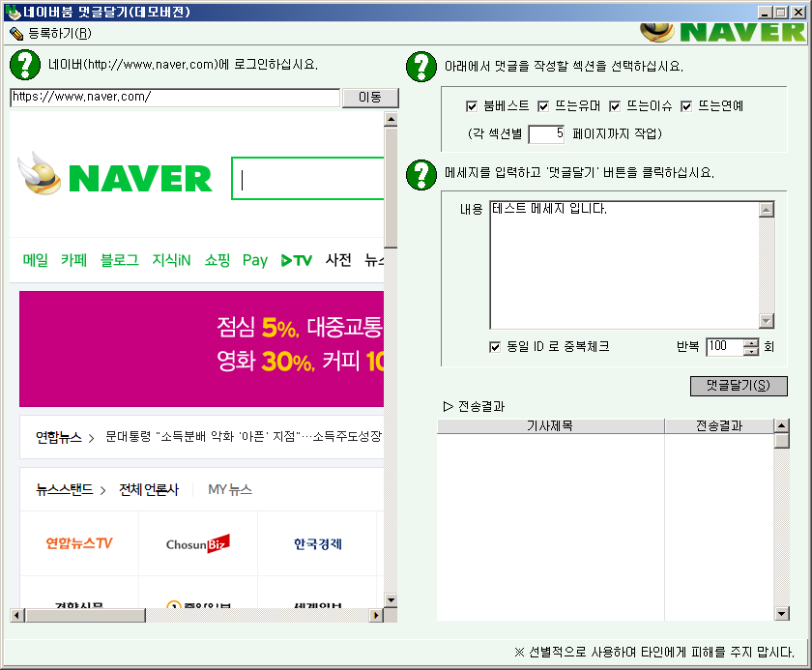This screenshot has width=812, height=670.
Task: Toggle the 뜨는유머 checkbox
Action: pos(543,106)
